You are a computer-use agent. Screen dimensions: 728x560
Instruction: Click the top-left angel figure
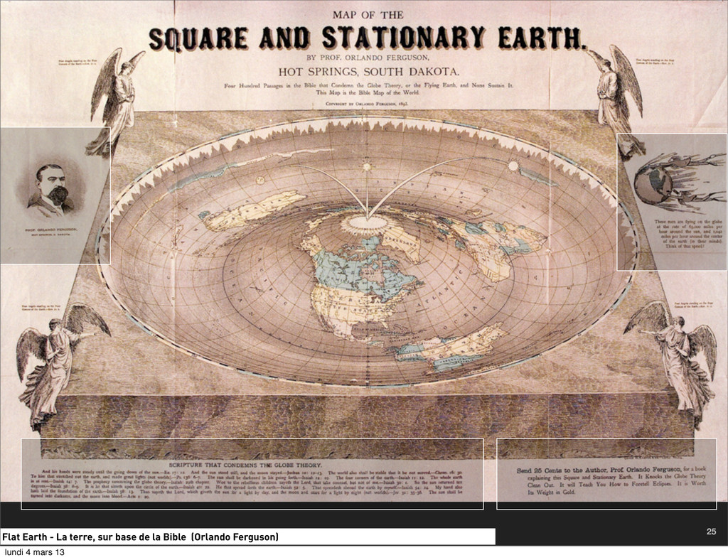click(116, 102)
